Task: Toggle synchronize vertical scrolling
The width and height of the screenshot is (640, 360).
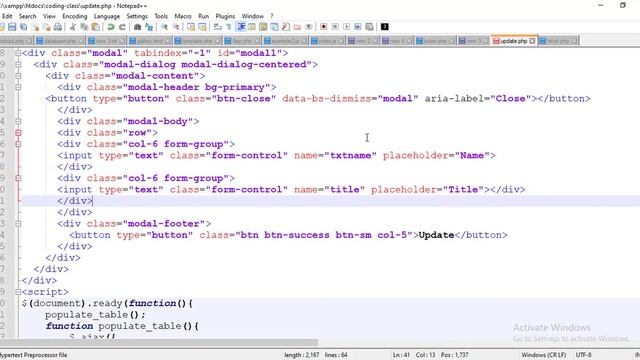Action: (191, 27)
